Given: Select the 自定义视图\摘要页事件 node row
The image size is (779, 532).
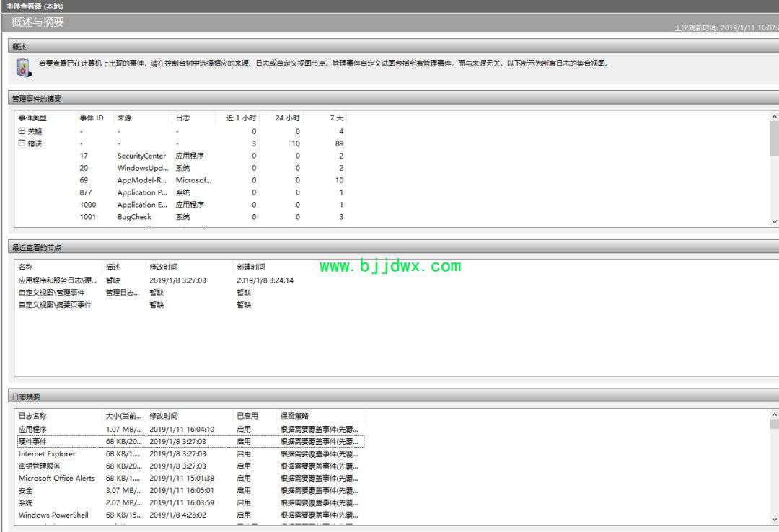Looking at the screenshot, I should (x=168, y=304).
